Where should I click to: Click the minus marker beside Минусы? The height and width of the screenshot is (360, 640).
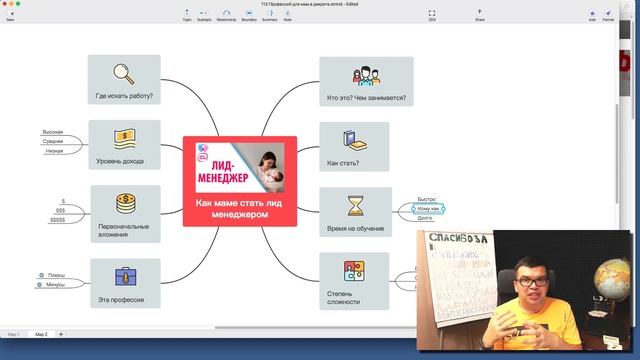[39, 284]
